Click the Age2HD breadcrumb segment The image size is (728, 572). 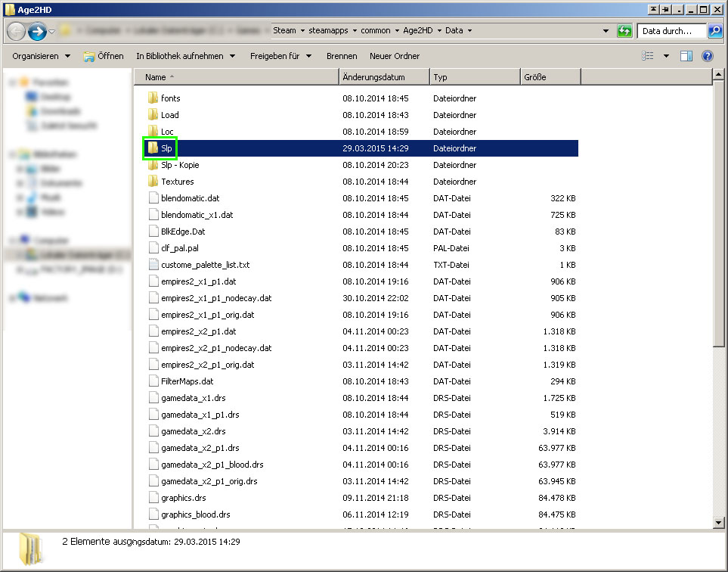click(x=418, y=31)
